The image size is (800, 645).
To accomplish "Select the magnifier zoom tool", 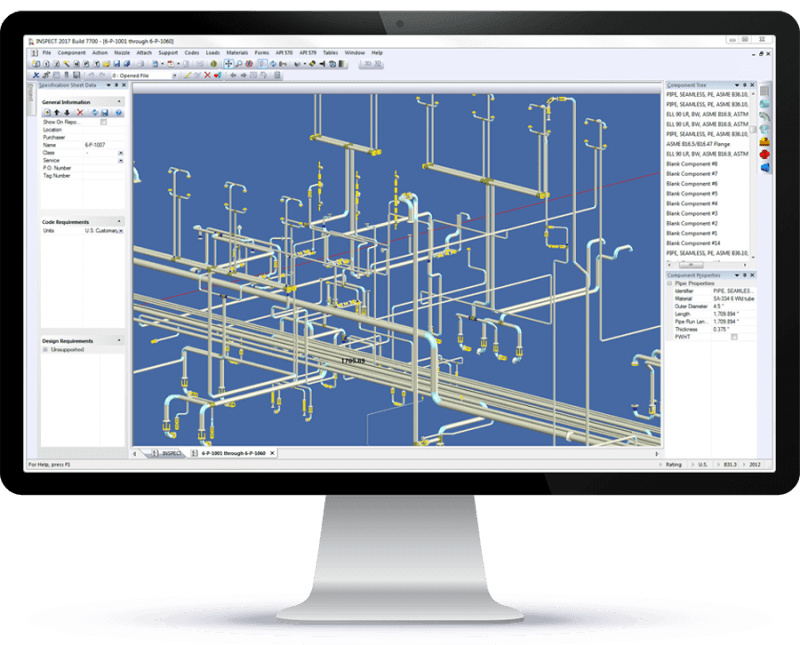I will 238,64.
